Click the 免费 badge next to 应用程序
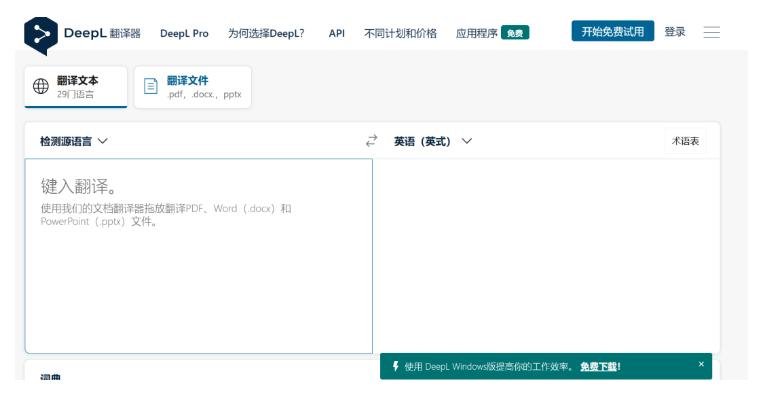The height and width of the screenshot is (397, 757). tap(515, 33)
